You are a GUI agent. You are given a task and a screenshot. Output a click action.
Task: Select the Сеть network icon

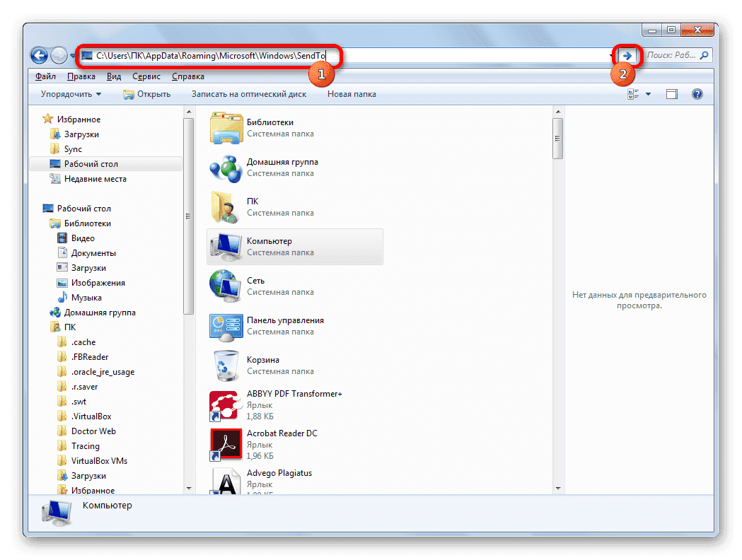(x=226, y=286)
